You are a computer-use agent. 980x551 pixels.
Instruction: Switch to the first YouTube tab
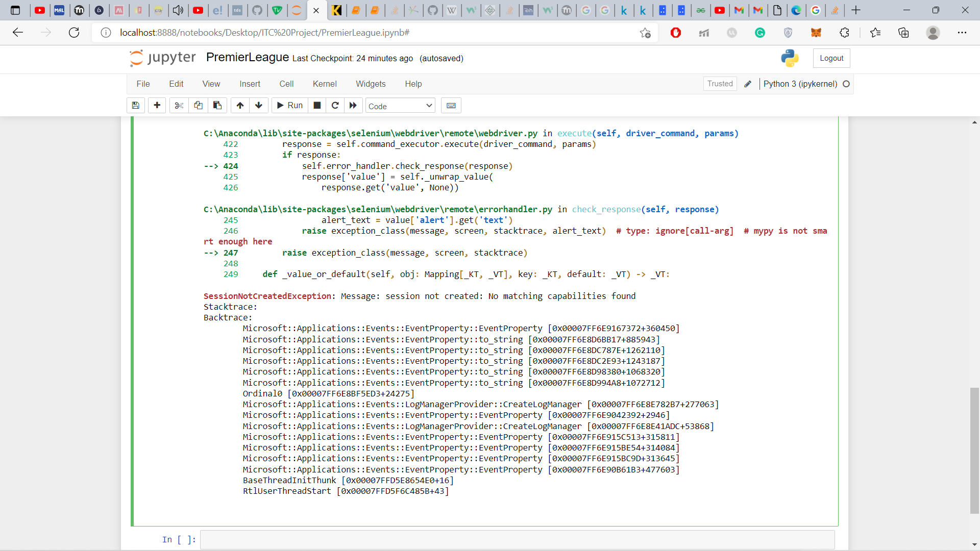pos(40,10)
